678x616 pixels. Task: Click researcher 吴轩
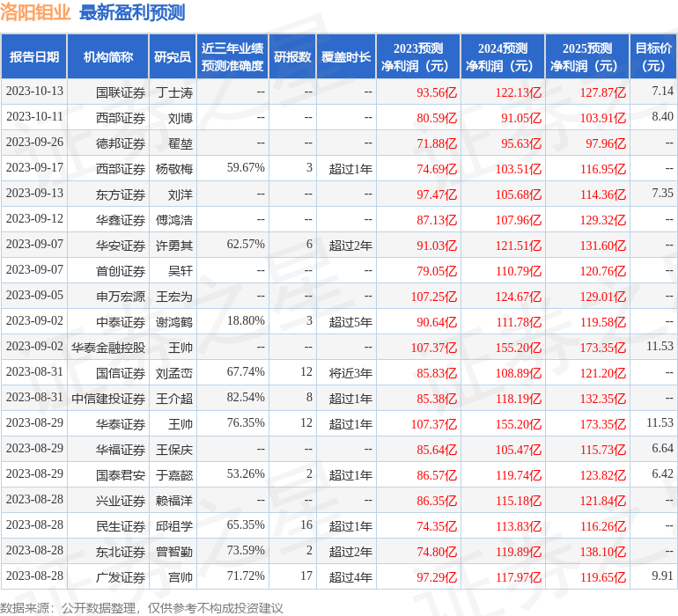click(x=181, y=271)
